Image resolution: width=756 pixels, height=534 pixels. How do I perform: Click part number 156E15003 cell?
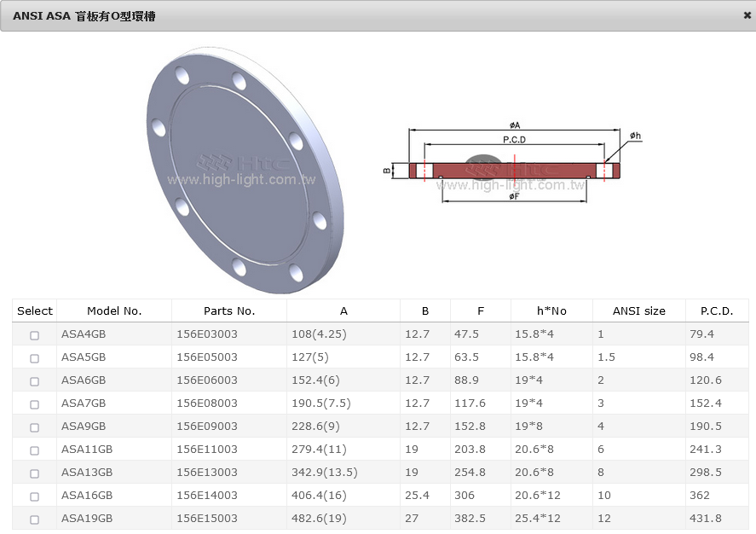click(207, 519)
